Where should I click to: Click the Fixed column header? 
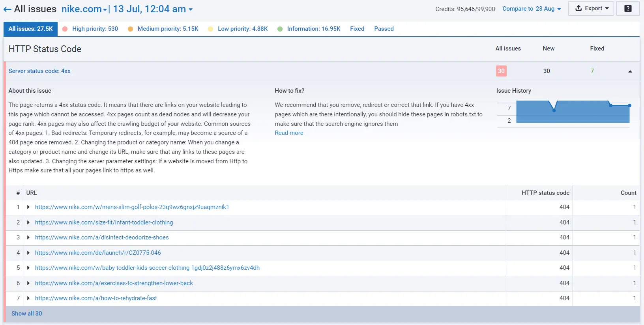point(597,49)
